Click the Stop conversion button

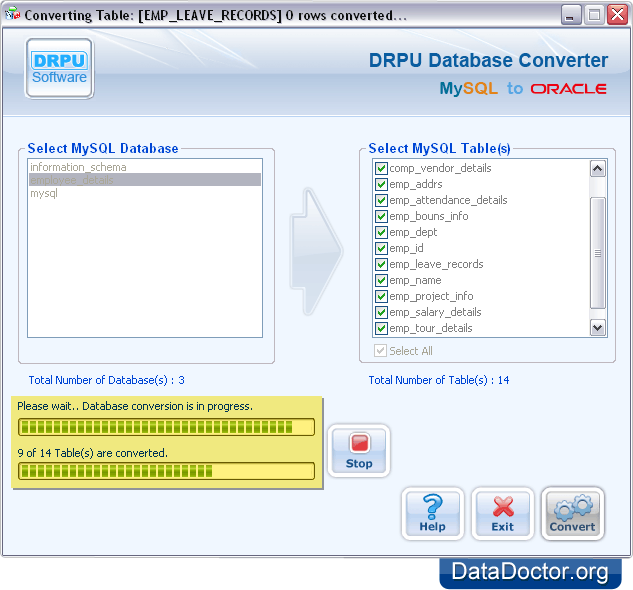358,451
